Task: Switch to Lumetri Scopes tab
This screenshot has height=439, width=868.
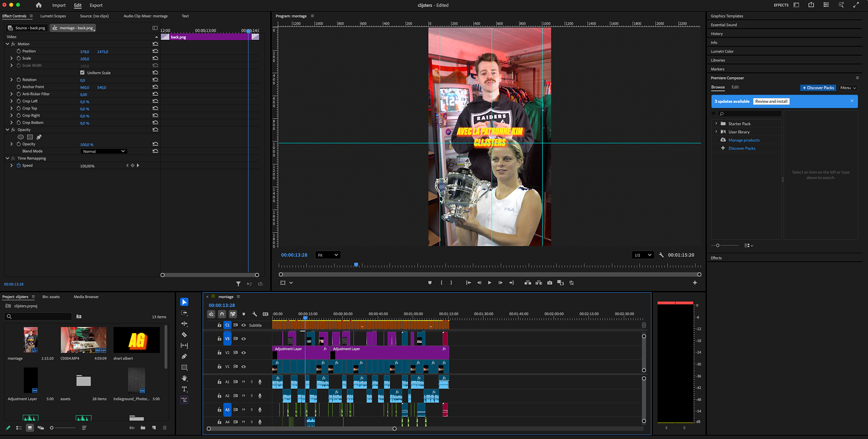Action: [x=53, y=16]
